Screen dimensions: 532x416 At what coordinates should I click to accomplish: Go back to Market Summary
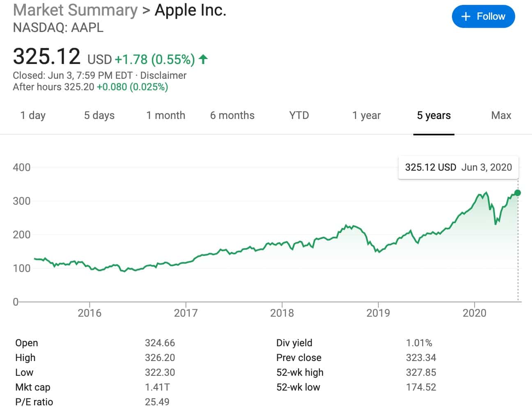pos(75,10)
